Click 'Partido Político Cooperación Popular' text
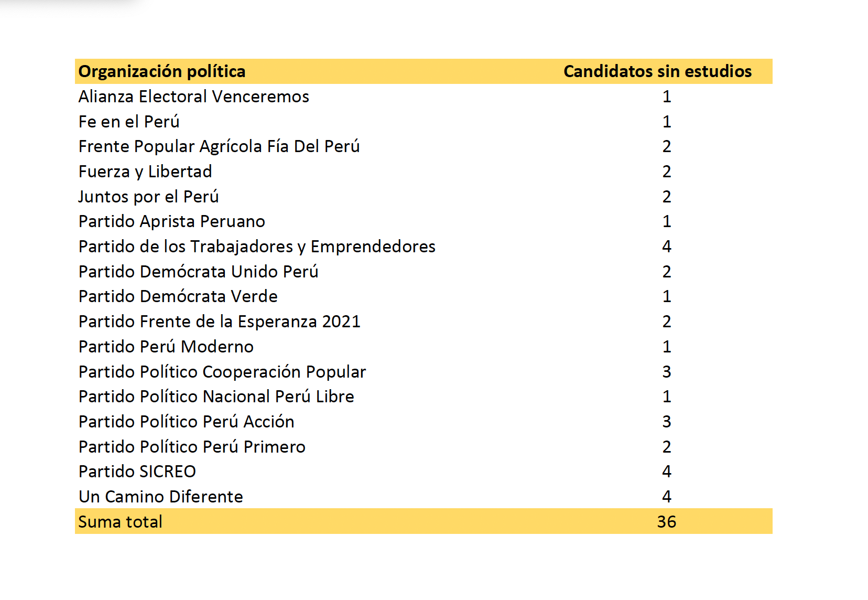 pos(222,372)
